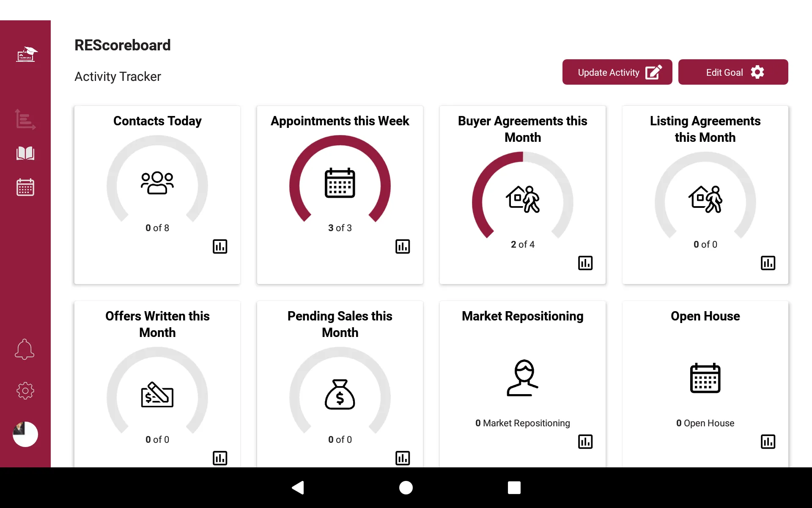Click the Listing Agreements bar chart icon

coord(768,263)
